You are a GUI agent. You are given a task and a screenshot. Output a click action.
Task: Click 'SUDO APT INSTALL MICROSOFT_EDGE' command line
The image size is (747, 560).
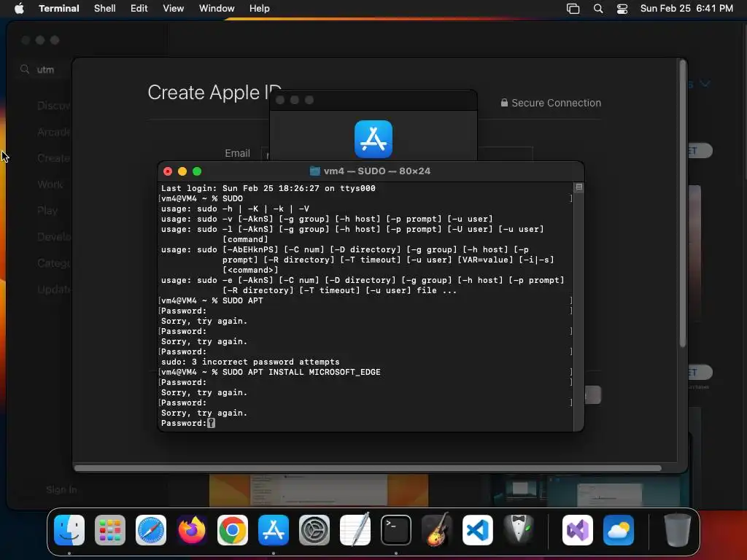click(301, 372)
